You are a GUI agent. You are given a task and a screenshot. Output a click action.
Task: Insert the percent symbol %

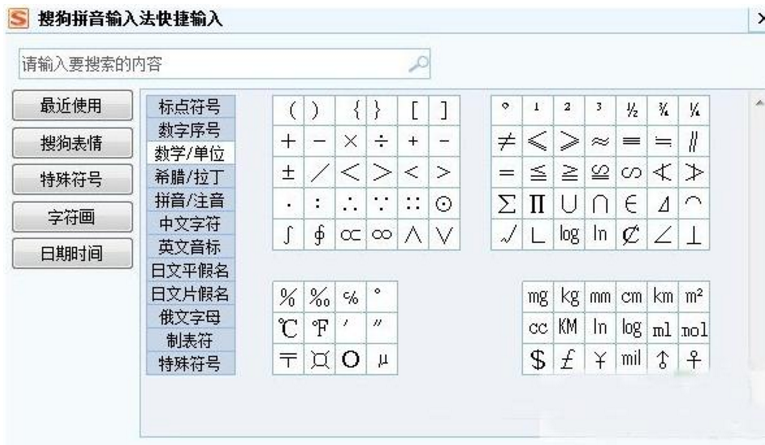[288, 297]
